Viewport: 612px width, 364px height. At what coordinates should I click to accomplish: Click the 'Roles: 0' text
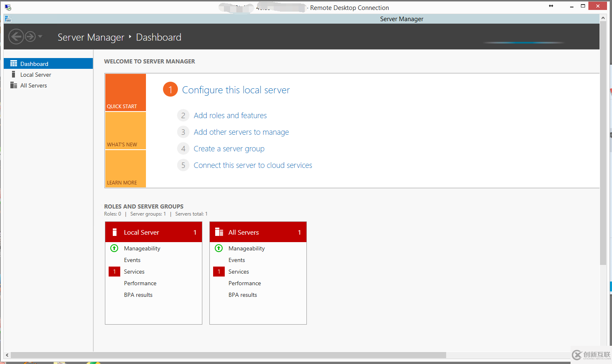tap(112, 214)
